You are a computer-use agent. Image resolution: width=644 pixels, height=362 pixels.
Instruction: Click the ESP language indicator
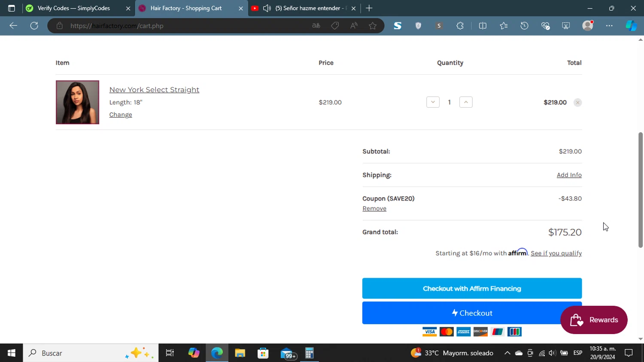pyautogui.click(x=578, y=353)
